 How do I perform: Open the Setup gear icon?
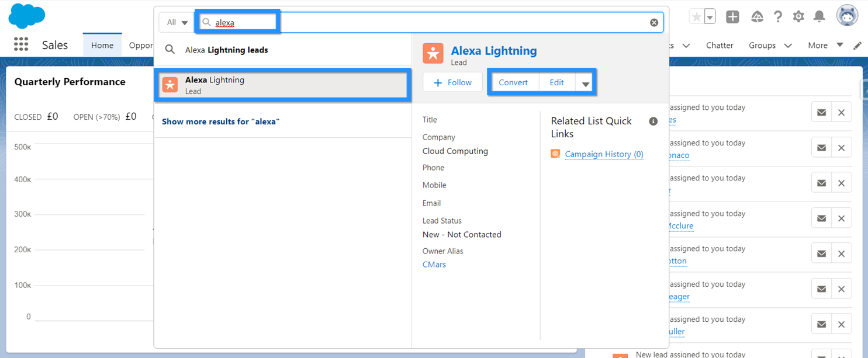click(x=798, y=17)
